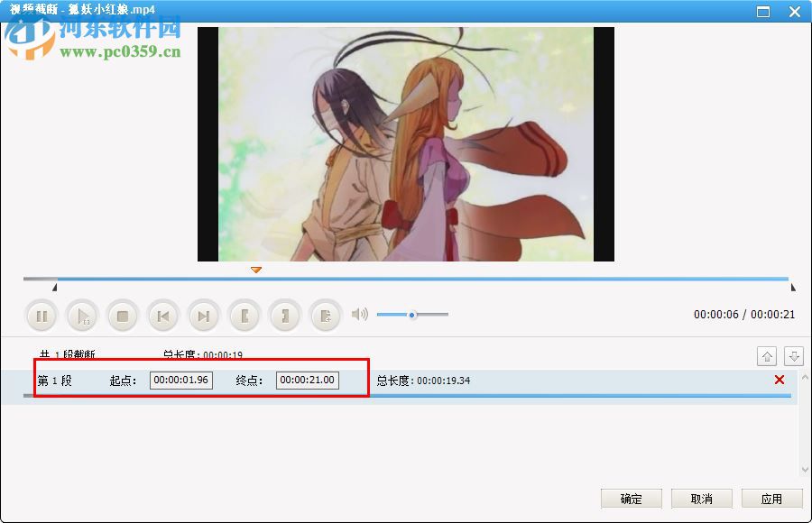The image size is (812, 523).
Task: Pause the video playback
Action: point(42,316)
